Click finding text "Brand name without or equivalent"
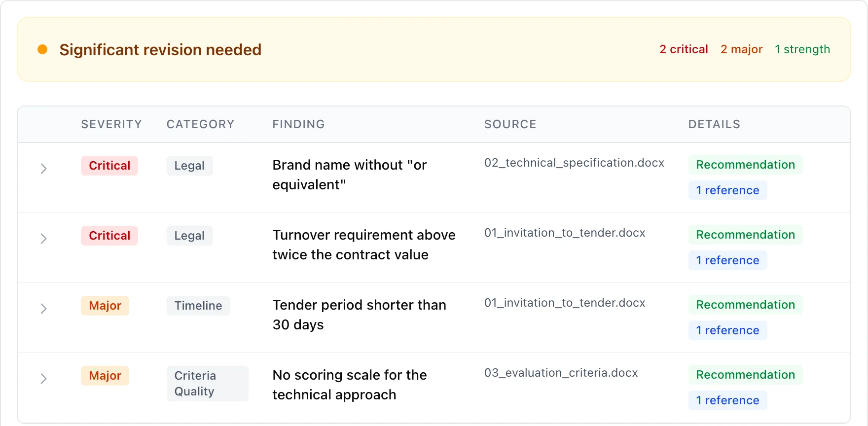 click(349, 175)
